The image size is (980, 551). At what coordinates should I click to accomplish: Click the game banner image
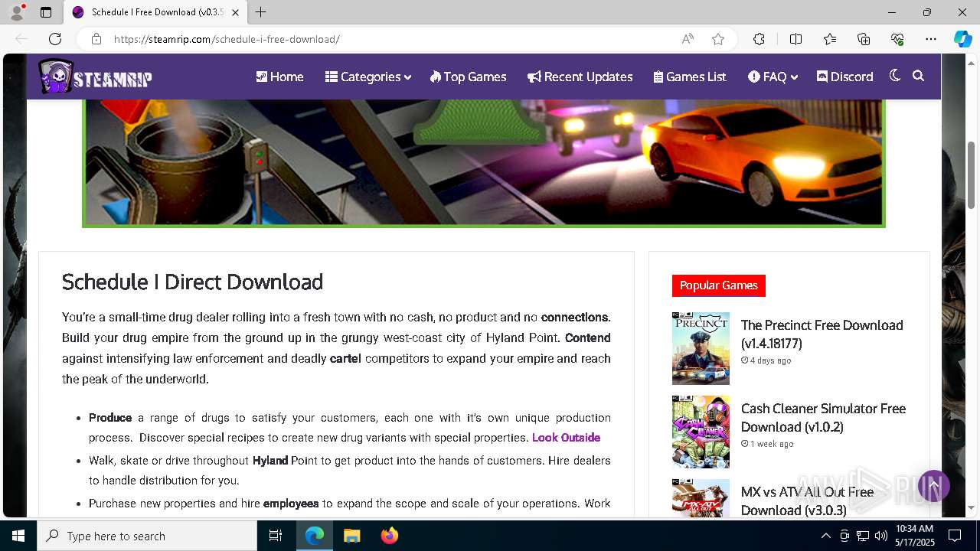pos(484,163)
